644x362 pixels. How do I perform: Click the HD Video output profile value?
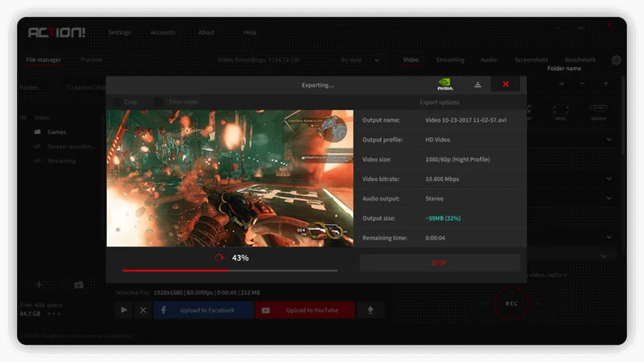437,140
